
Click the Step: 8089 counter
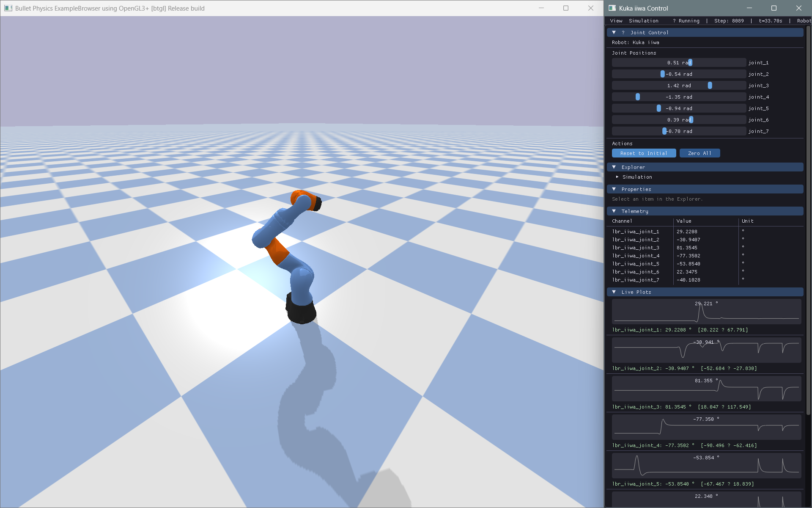coord(729,21)
